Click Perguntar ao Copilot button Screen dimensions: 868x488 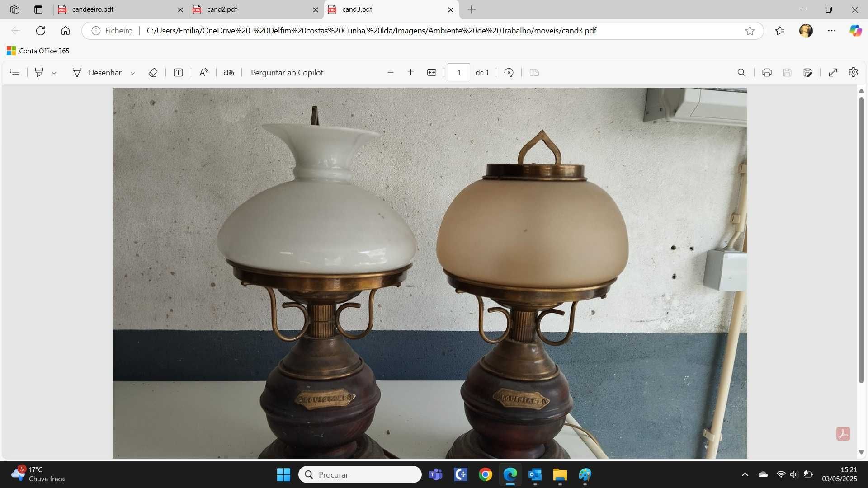pyautogui.click(x=287, y=72)
